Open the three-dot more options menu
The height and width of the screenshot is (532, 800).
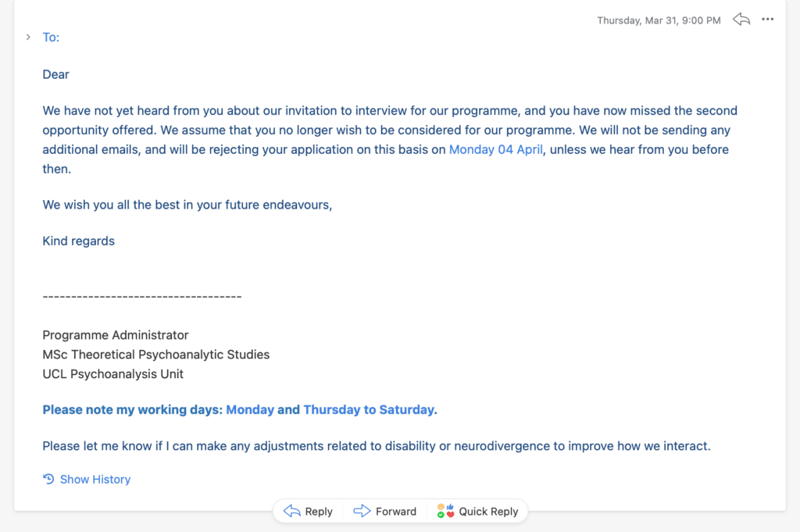[x=767, y=20]
